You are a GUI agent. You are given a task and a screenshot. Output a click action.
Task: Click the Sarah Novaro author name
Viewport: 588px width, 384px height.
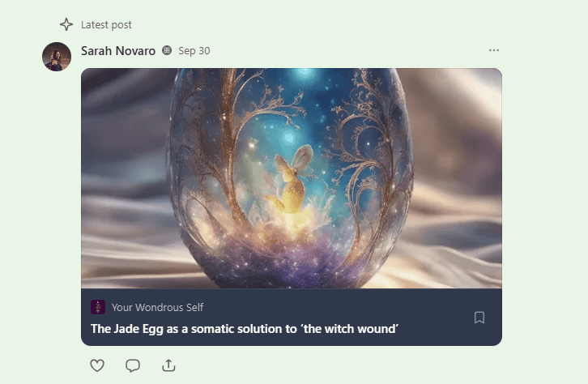(118, 50)
